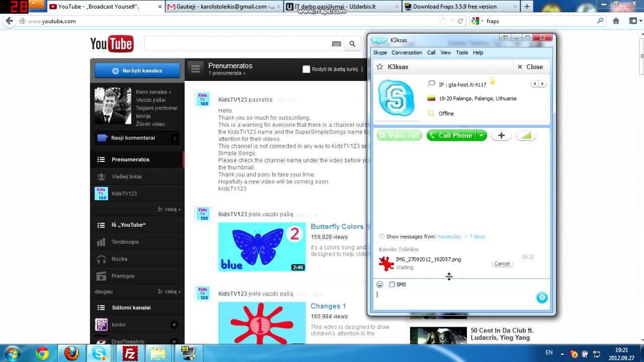Open Firefox home page button
Image resolution: width=644 pixels, height=362 pixels.
pos(616,21)
